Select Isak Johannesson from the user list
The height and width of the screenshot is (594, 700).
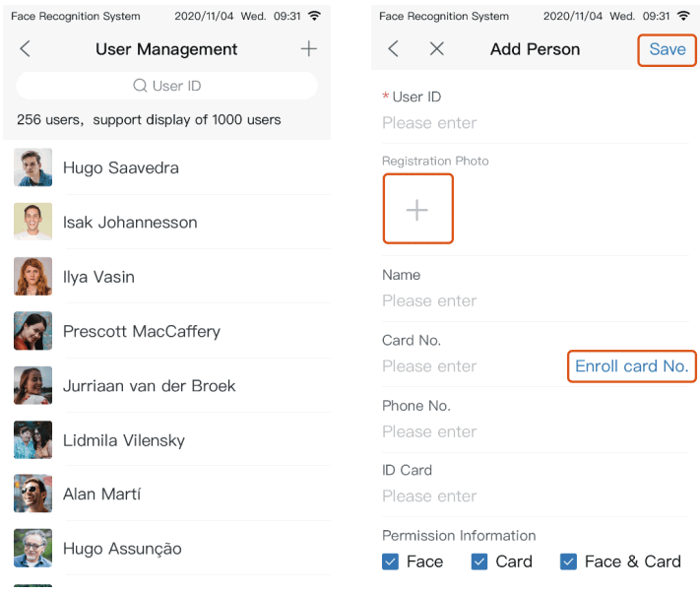tap(130, 223)
